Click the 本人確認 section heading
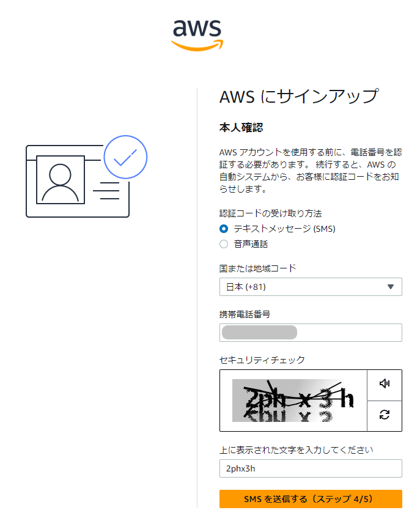 click(241, 128)
